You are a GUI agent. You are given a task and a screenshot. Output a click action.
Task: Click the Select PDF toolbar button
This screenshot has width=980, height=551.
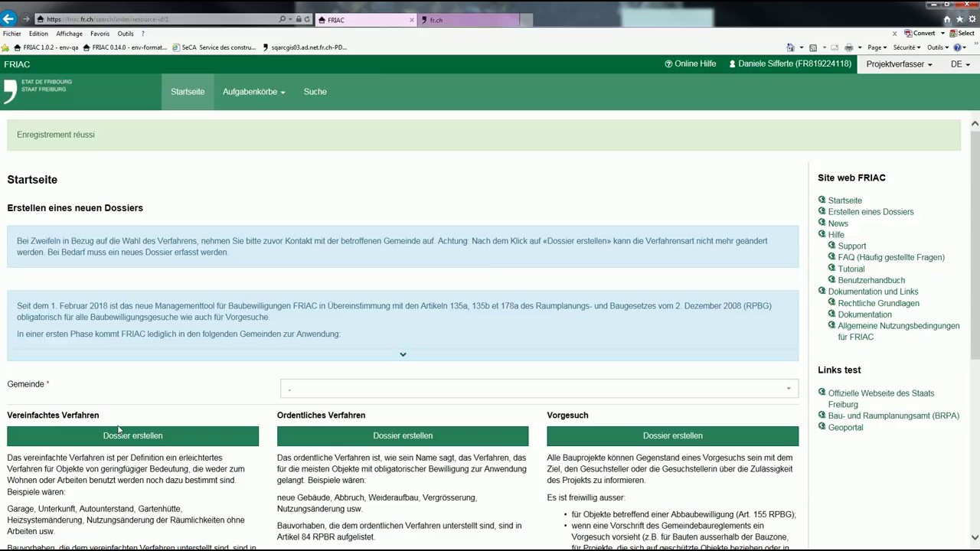(962, 33)
